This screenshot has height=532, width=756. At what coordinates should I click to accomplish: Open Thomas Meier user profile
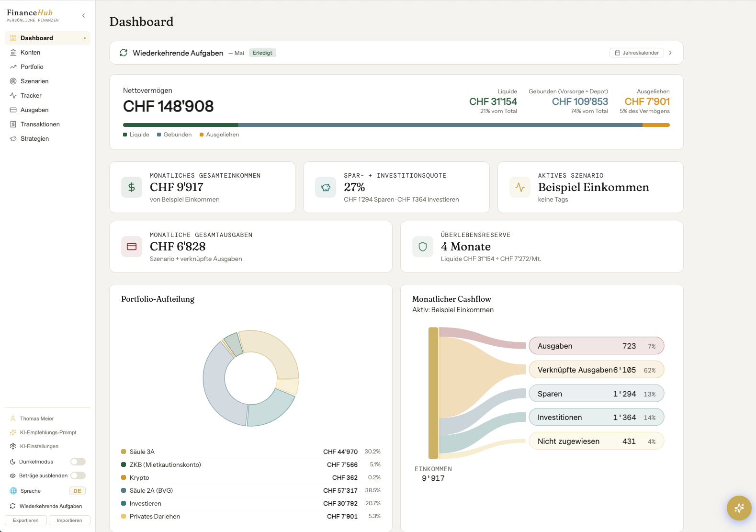tap(47, 419)
